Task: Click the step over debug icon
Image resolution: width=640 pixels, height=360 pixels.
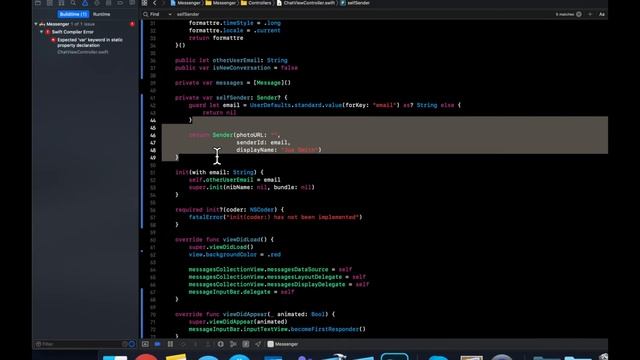Action: [x=183, y=344]
